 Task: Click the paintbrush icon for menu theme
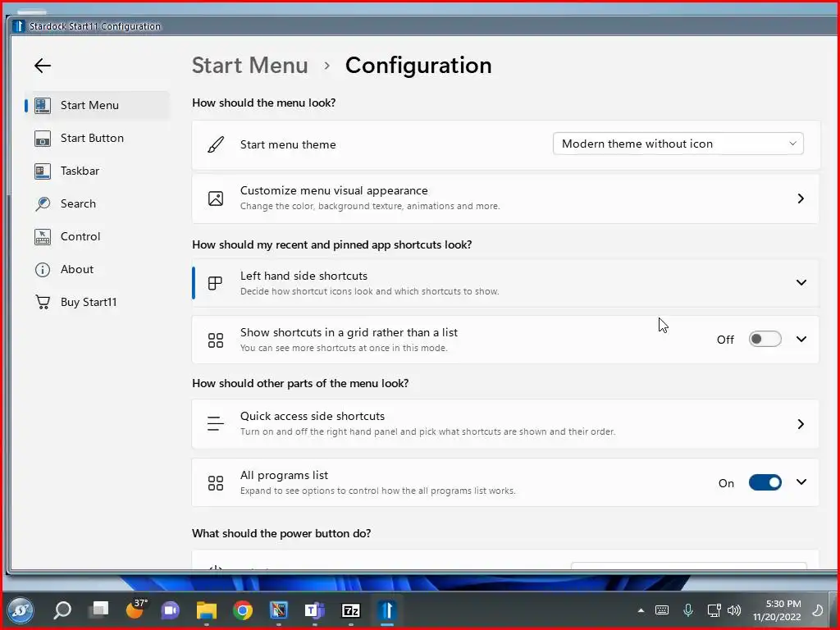[x=216, y=144]
